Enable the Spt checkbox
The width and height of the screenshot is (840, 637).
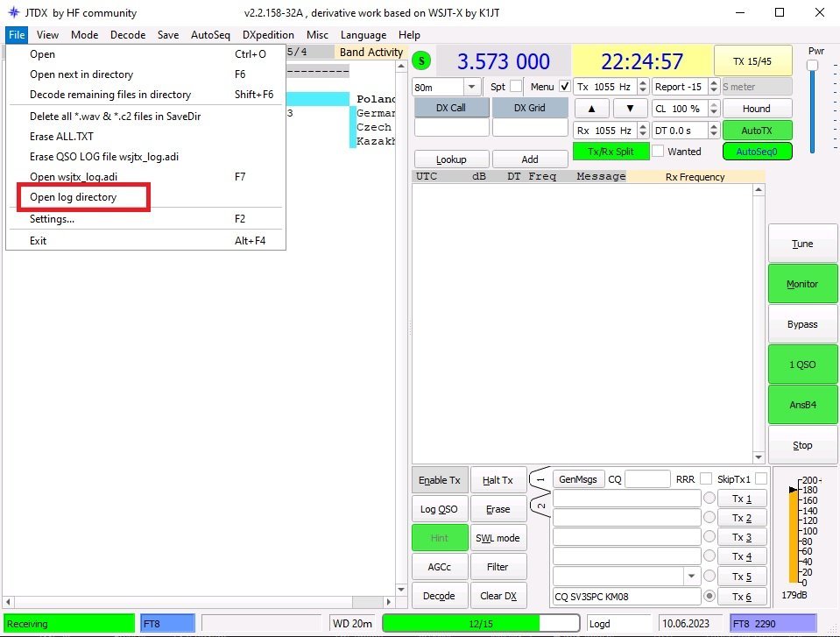[516, 87]
